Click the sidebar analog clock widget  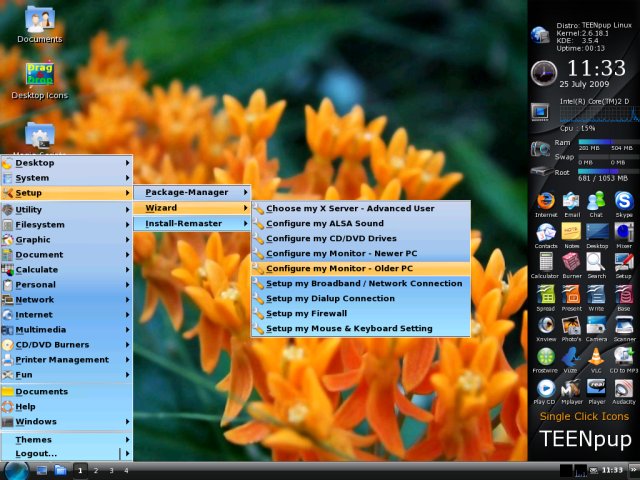[544, 73]
